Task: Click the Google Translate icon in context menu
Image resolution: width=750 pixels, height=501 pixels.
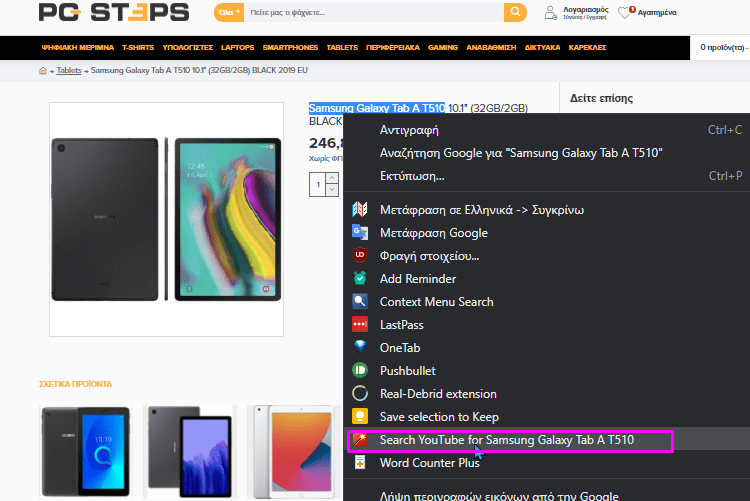Action: 360,233
